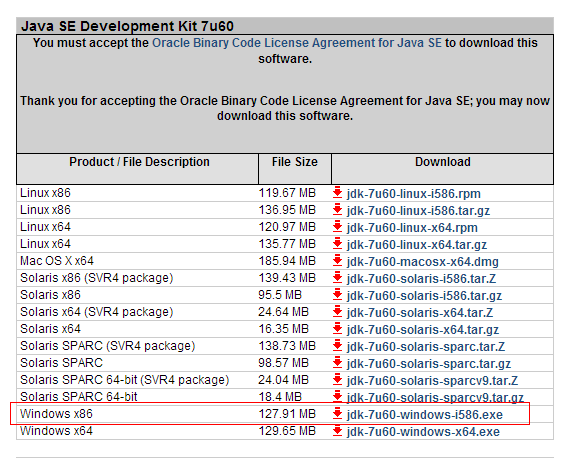
Task: Click download arrow icon for jdk-7u60-solaris-sparcv9.tar.gz
Action: 337,396
